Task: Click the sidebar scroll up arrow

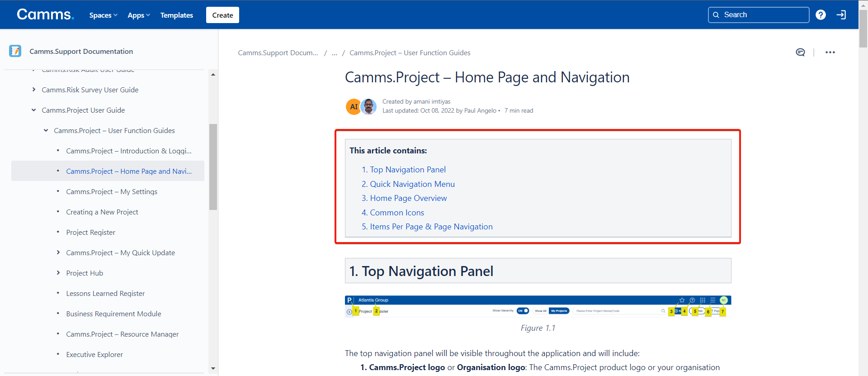Action: pyautogui.click(x=213, y=74)
